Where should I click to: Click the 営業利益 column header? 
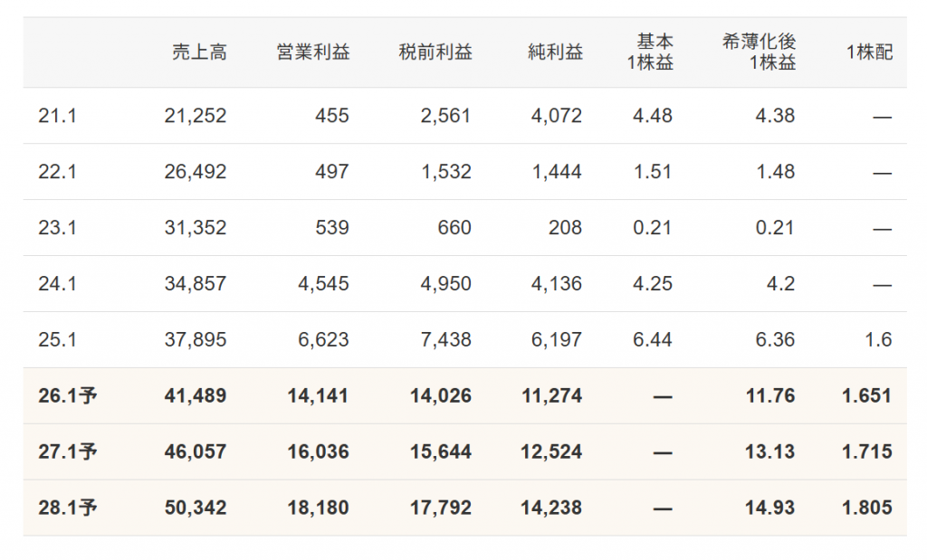click(313, 52)
